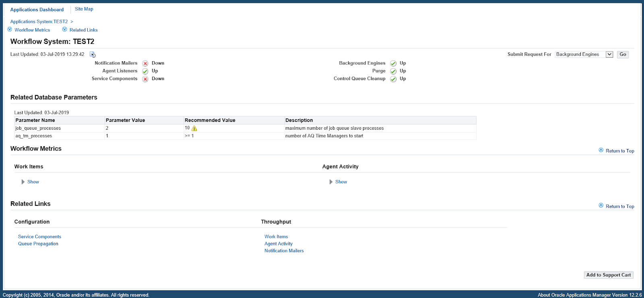Click the Related Database Parameters heading
This screenshot has width=644, height=298.
(54, 97)
